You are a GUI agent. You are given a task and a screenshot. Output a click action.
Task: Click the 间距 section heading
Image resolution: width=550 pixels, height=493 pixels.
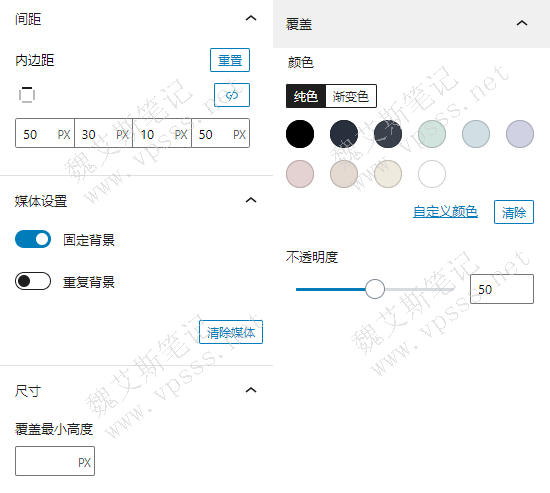tap(28, 19)
